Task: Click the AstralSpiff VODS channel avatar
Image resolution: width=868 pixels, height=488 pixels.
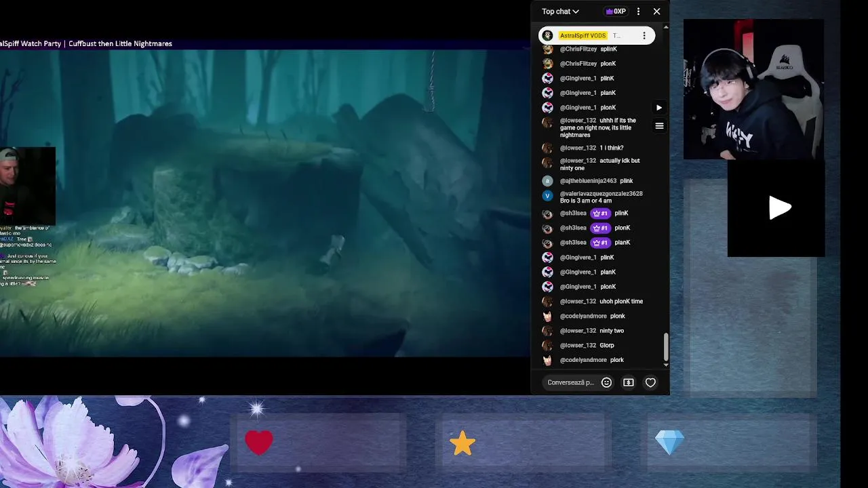Action: [548, 35]
